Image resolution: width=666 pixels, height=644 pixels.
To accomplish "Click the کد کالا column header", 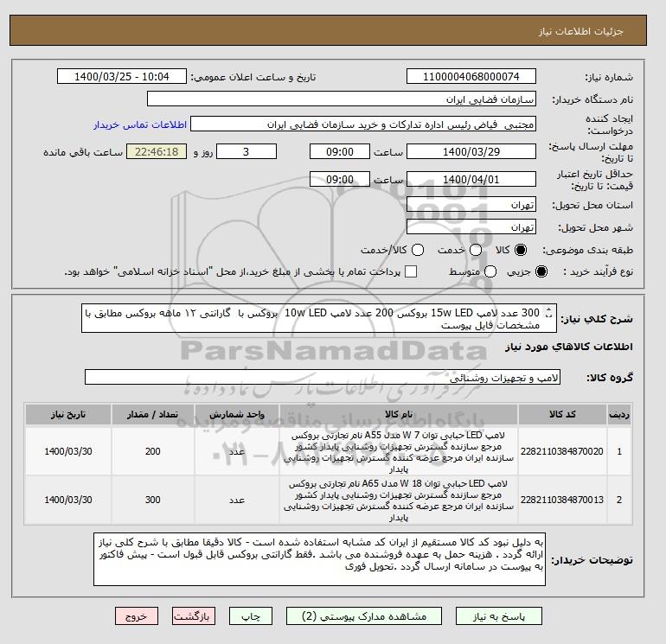I will coord(562,415).
